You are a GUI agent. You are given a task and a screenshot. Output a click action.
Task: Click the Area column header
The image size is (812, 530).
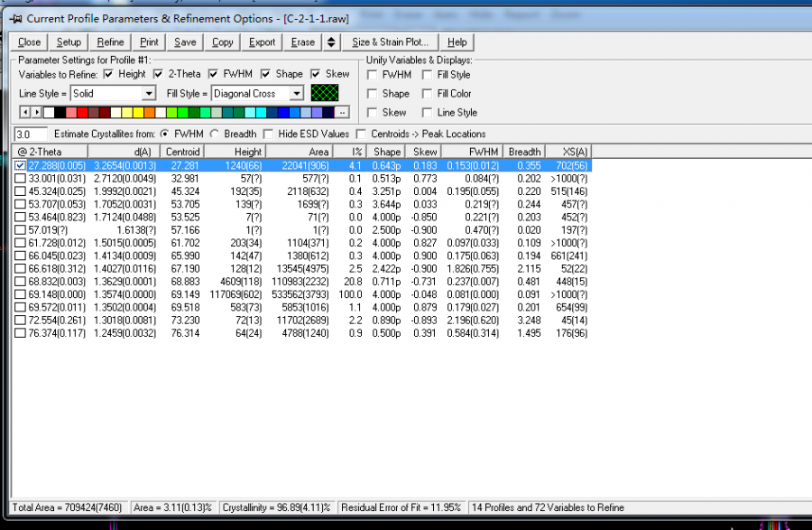click(x=300, y=152)
